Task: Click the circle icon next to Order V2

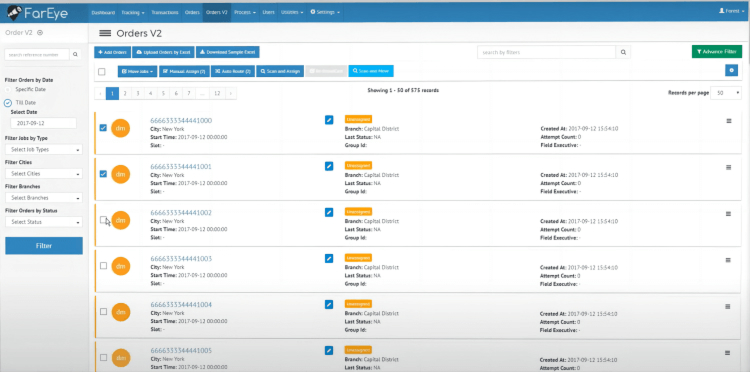Action: coord(40,33)
